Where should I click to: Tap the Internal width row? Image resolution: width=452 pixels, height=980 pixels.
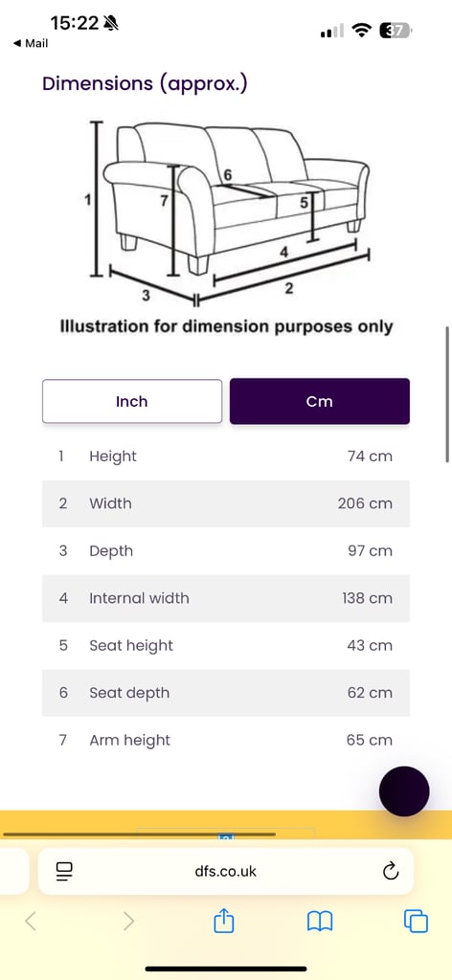point(226,598)
